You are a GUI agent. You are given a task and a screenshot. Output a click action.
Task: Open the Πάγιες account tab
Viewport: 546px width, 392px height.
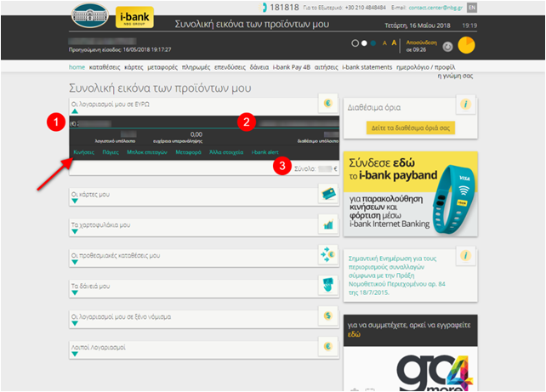(x=111, y=152)
